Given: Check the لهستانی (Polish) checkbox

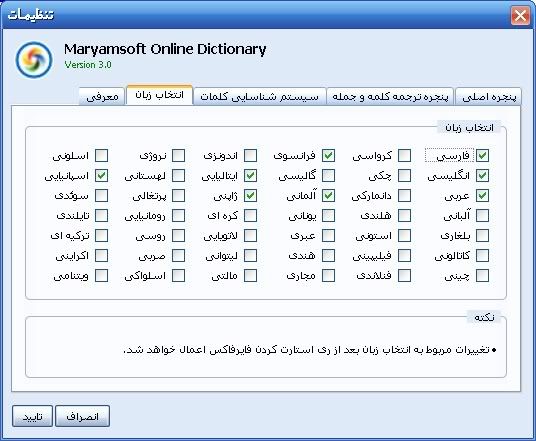Looking at the screenshot, I should [178, 176].
